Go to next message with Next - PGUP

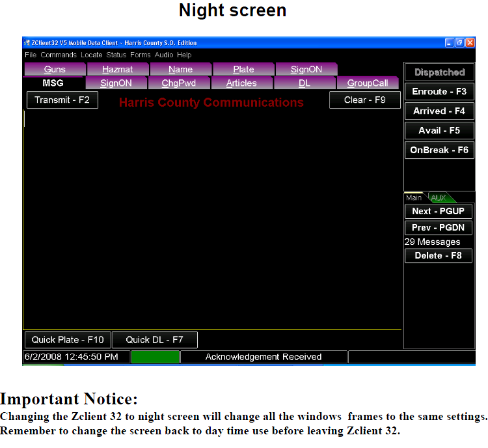click(x=438, y=211)
